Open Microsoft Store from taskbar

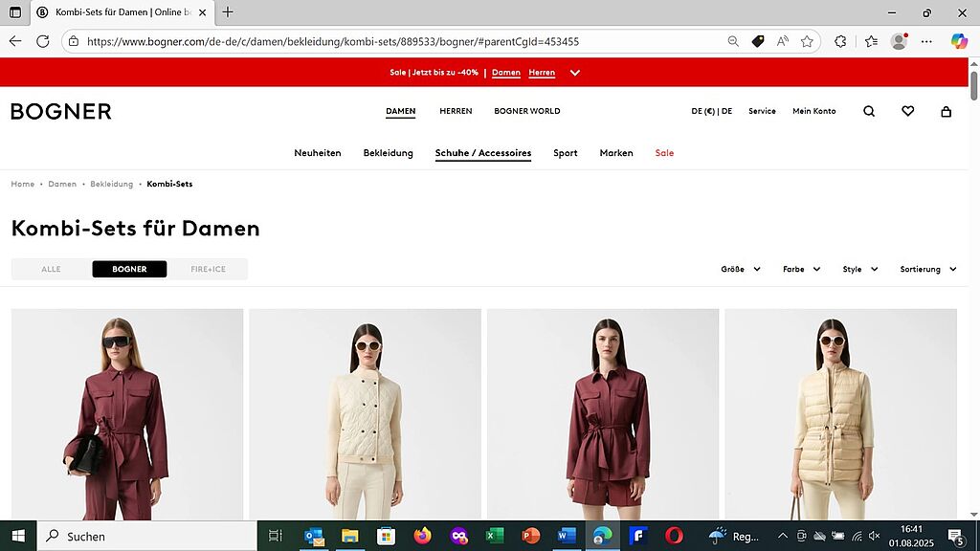point(387,536)
